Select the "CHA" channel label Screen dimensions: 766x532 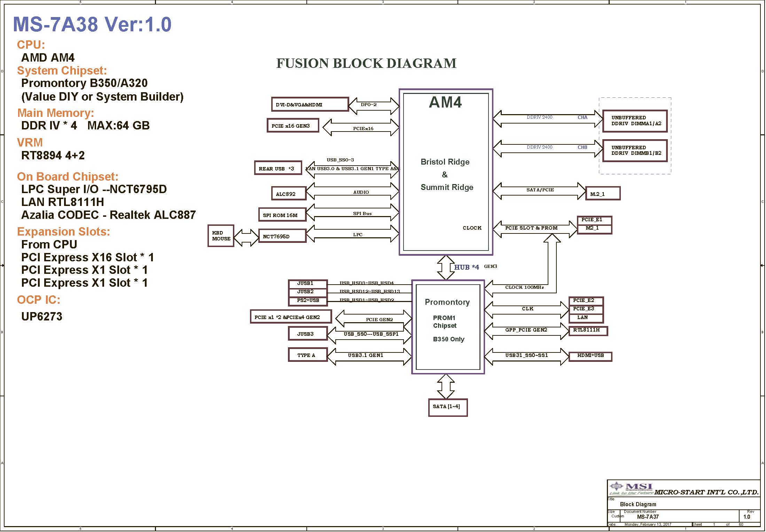pos(583,118)
